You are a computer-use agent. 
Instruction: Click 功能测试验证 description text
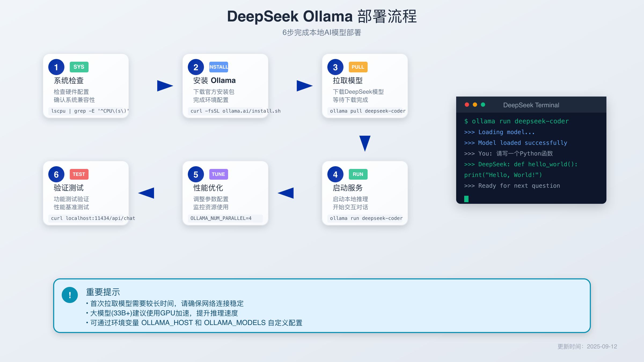(71, 199)
